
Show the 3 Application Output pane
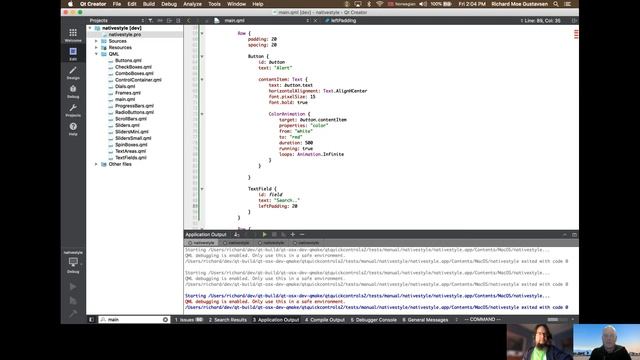[x=276, y=320]
